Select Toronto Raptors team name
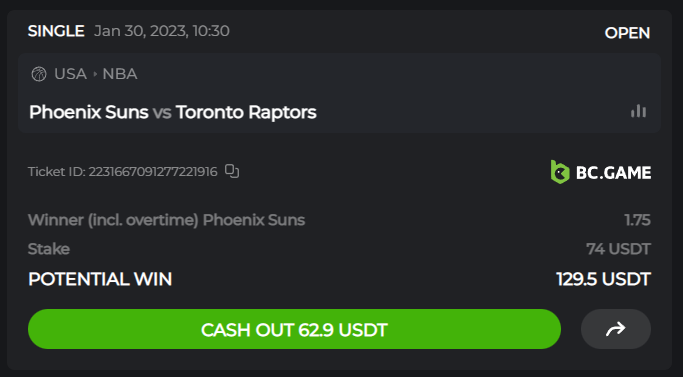 246,112
